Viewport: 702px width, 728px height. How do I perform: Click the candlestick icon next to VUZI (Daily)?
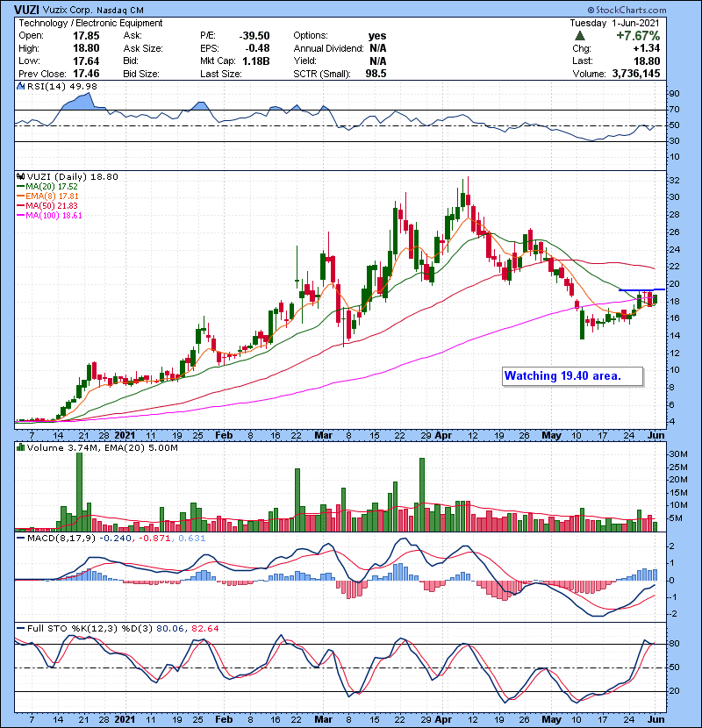coord(21,176)
